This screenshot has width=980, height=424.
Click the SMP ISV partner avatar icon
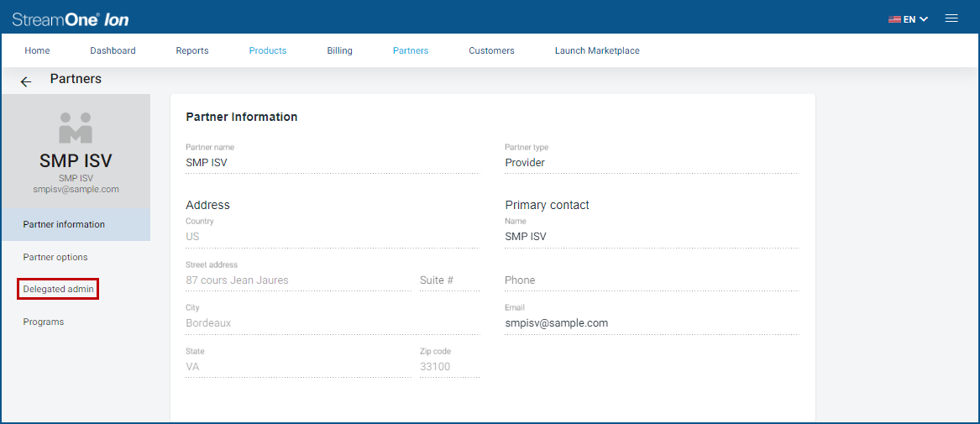tap(76, 128)
